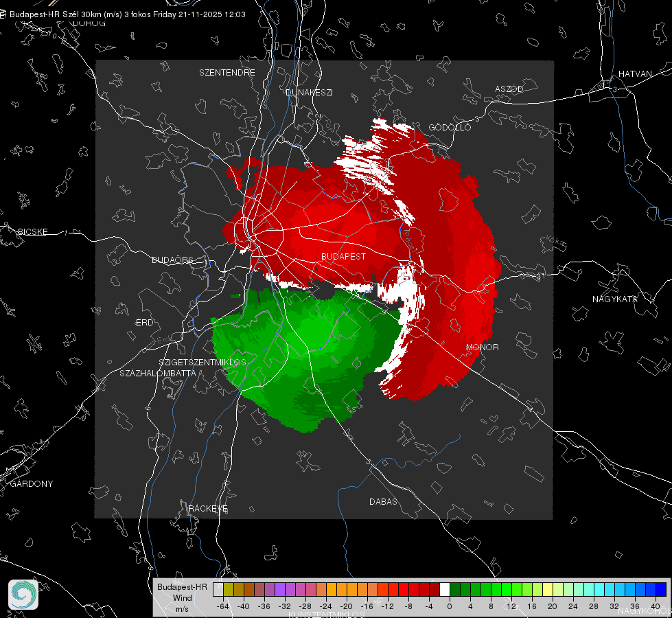The image size is (672, 618).
Task: Click the SZENTENDRE town label
Action: [x=227, y=73]
